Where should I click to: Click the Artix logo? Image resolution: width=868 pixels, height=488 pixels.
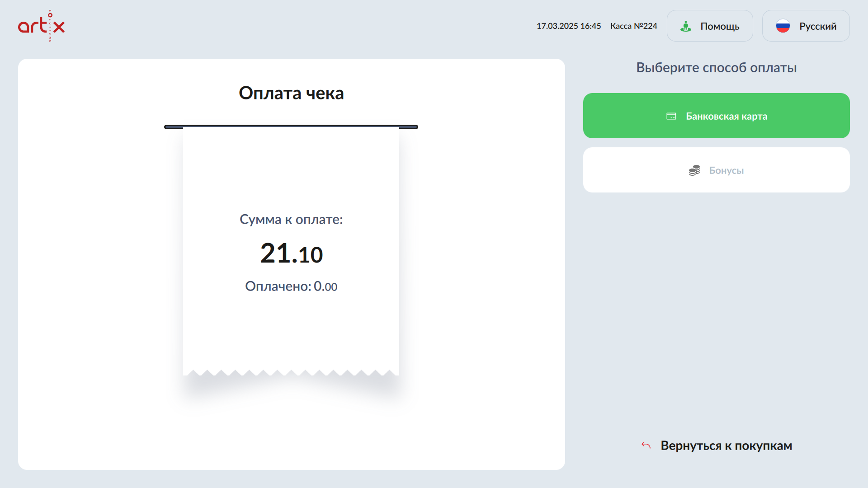coord(41,26)
